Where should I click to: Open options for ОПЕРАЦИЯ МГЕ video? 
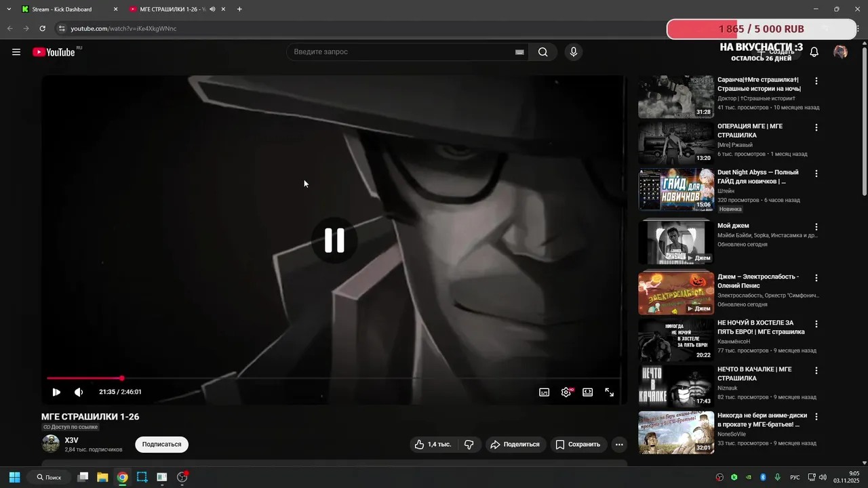pyautogui.click(x=816, y=127)
